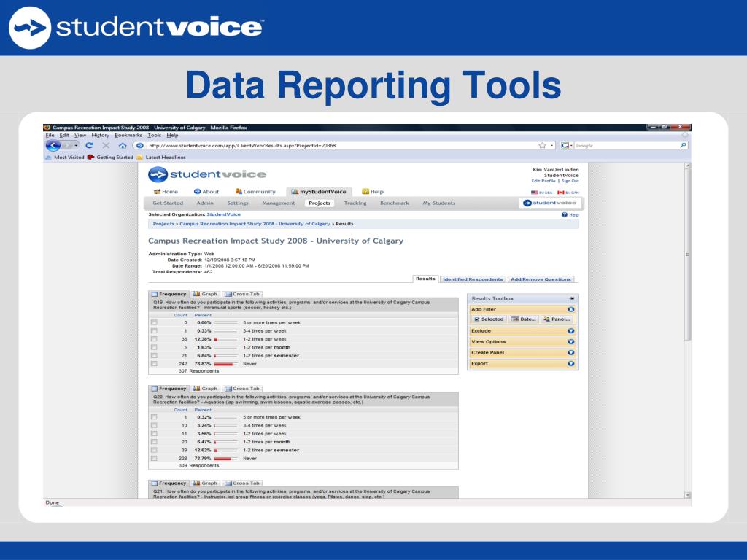Screen dimensions: 747x560
Task: Pin the Results Toolbox panel icon
Action: coord(572,298)
